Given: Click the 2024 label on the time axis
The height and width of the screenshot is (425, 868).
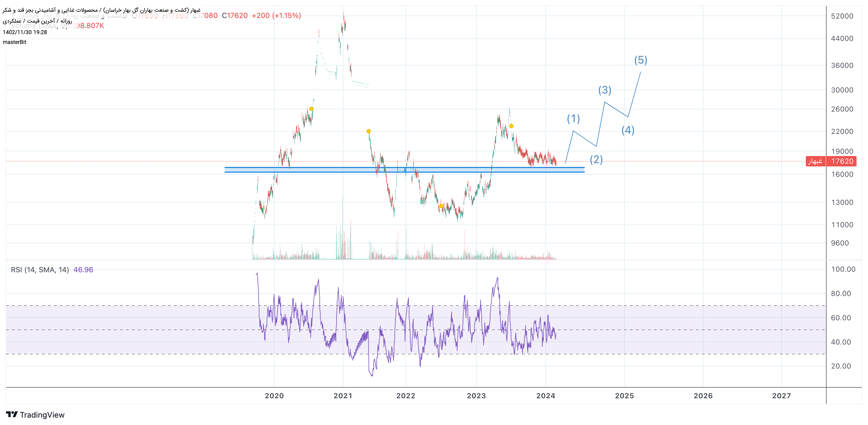Looking at the screenshot, I should [x=545, y=396].
